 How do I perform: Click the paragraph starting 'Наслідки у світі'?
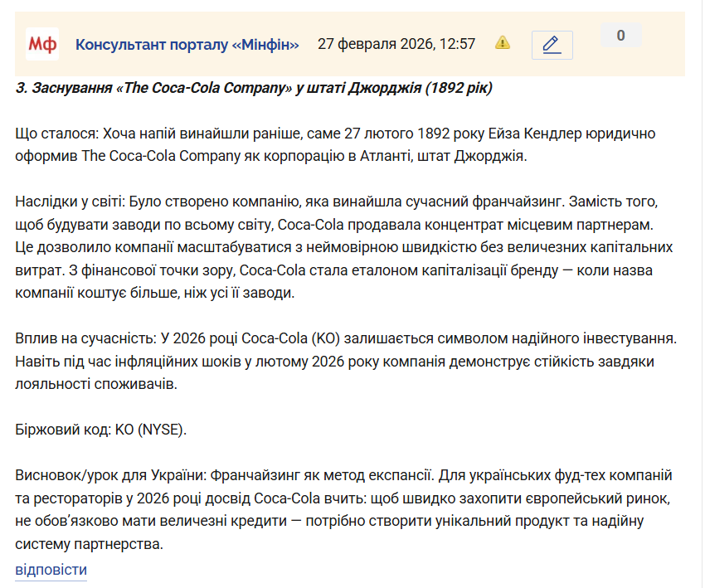click(344, 247)
